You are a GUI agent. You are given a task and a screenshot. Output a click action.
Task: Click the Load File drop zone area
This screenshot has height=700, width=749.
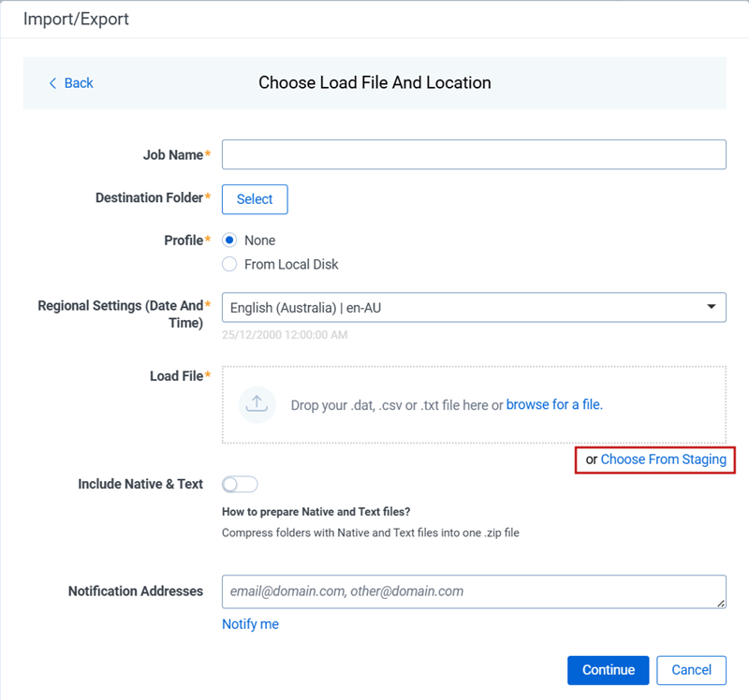point(473,404)
